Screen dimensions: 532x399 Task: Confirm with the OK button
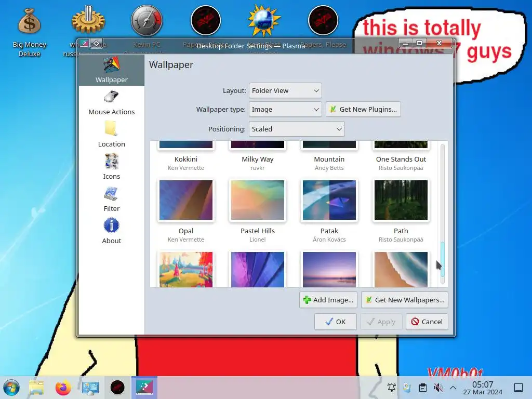[x=335, y=322]
